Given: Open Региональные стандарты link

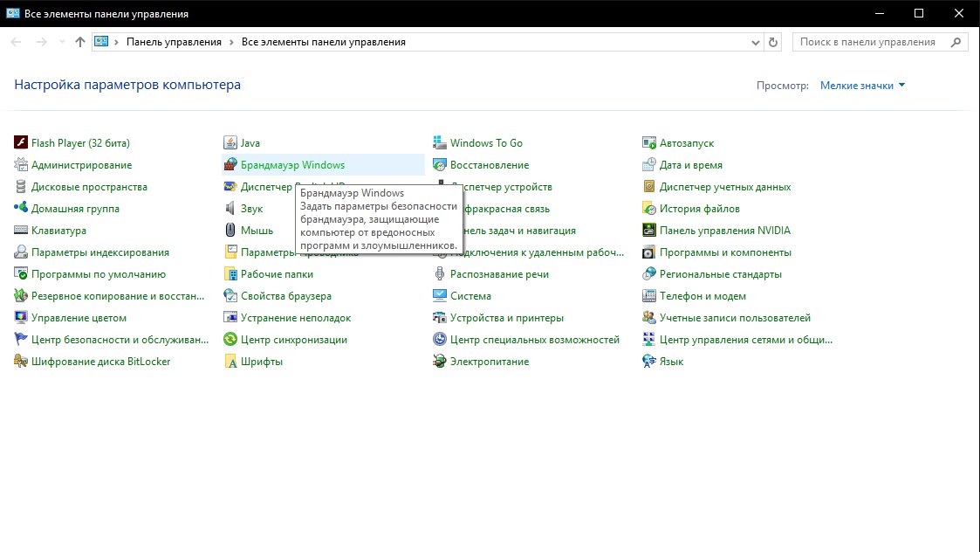Looking at the screenshot, I should (x=721, y=274).
